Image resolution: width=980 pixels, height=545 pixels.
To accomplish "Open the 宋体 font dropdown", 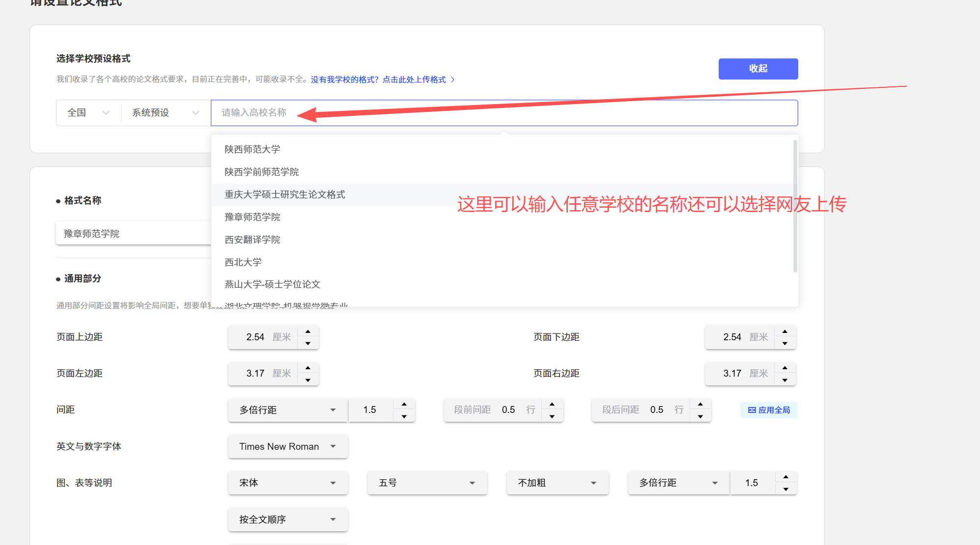I will (x=288, y=483).
